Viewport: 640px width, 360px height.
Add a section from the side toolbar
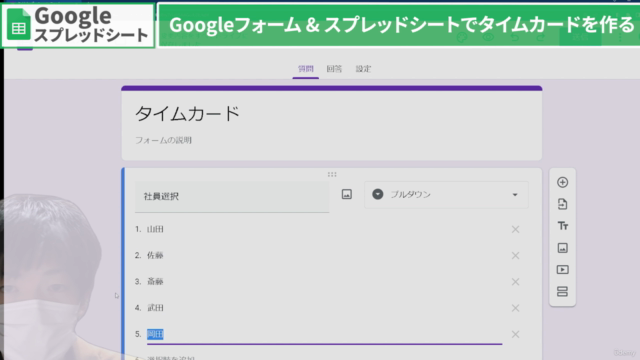[x=562, y=291]
